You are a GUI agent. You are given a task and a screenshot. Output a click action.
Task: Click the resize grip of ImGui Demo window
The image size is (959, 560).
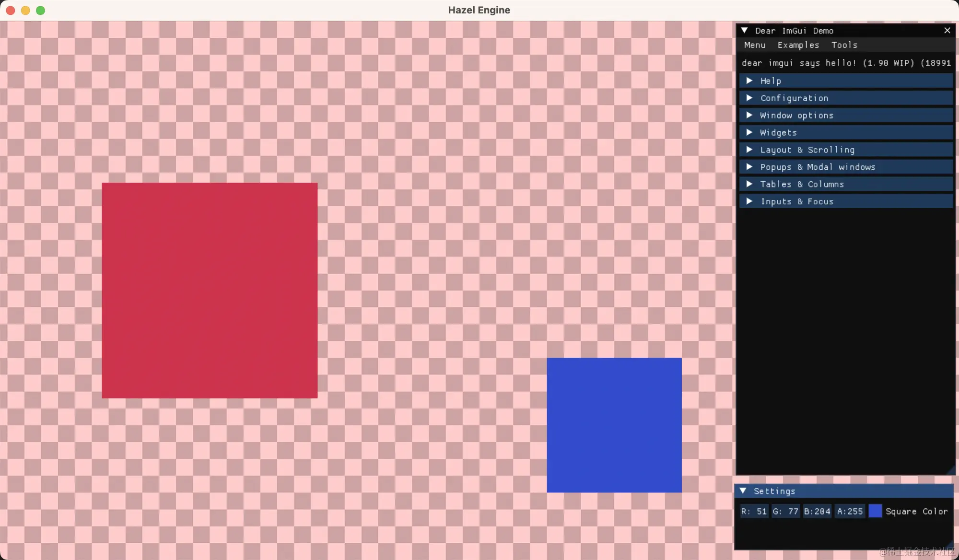pos(951,470)
